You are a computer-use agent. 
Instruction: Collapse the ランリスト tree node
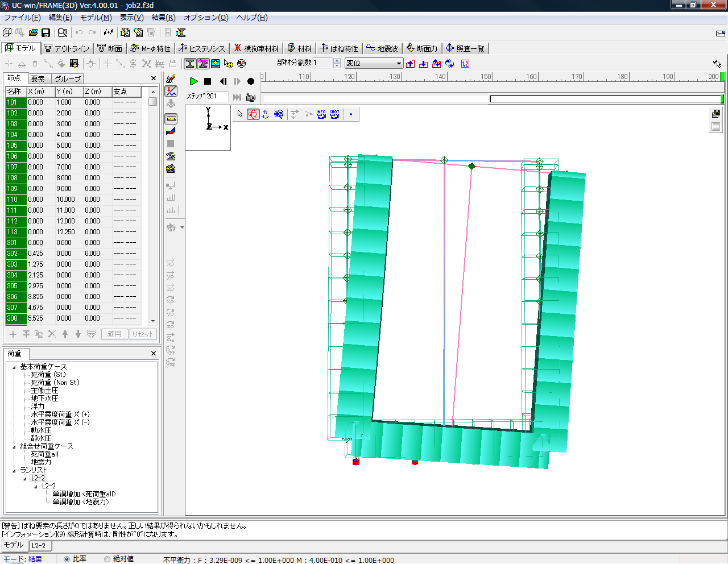[x=14, y=471]
